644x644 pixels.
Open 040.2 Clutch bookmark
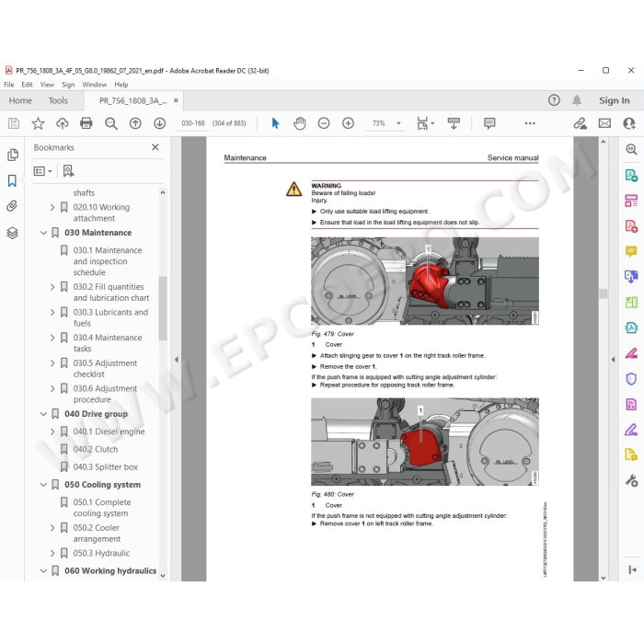tap(96, 449)
